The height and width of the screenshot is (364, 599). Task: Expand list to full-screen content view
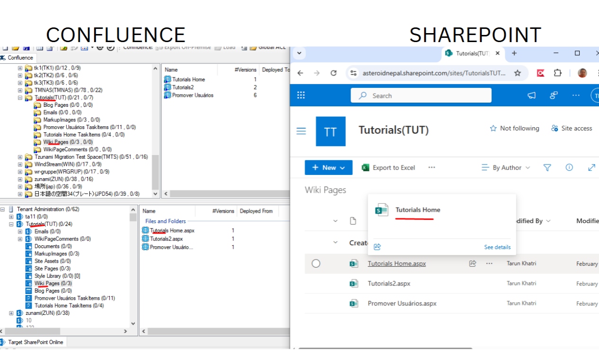tap(591, 167)
